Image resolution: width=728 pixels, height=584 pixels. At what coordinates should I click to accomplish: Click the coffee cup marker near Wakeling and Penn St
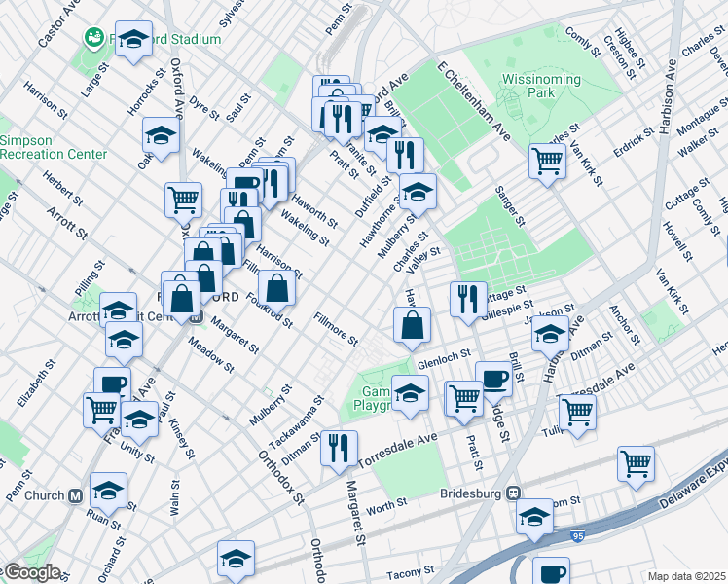[245, 181]
